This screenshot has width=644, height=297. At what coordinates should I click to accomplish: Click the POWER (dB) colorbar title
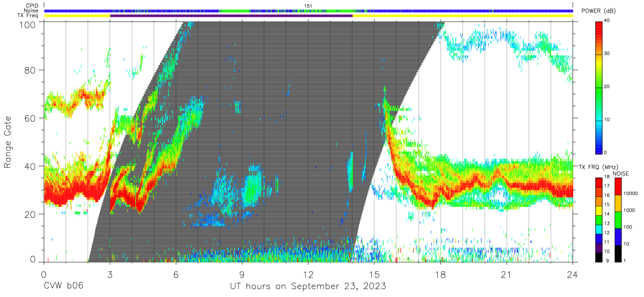click(x=599, y=11)
